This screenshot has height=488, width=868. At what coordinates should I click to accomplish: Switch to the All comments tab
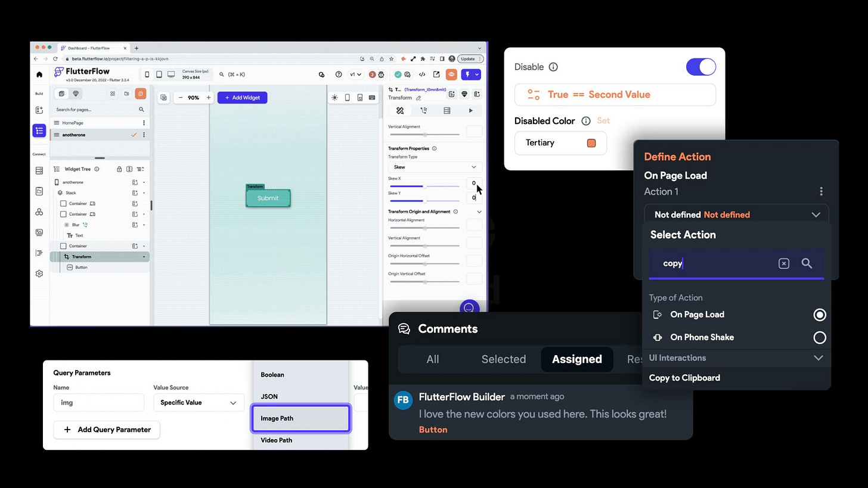tap(433, 359)
